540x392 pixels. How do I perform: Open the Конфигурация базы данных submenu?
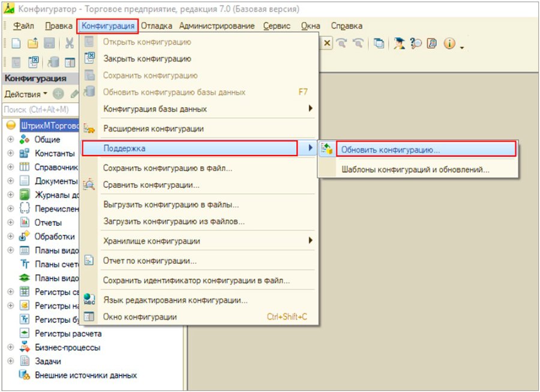199,109
